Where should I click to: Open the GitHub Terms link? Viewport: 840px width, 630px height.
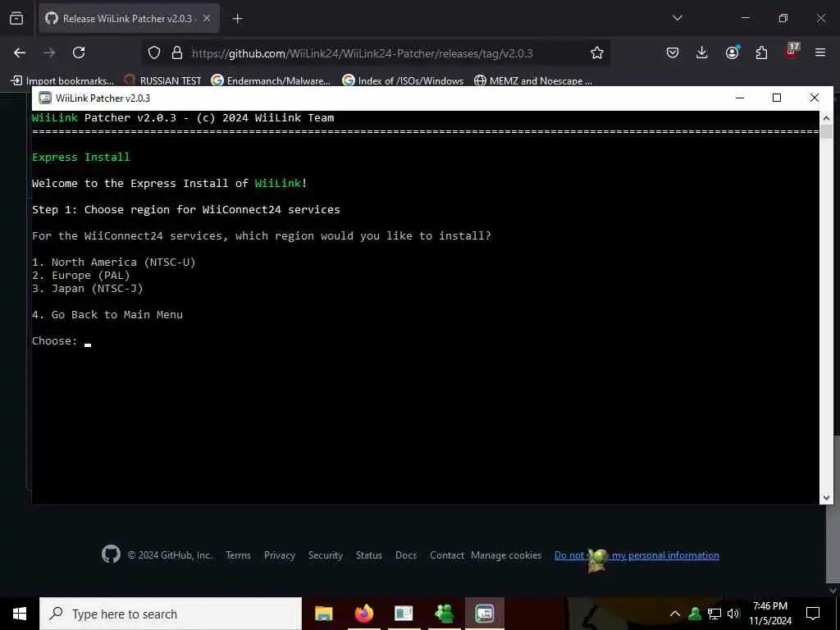point(239,555)
